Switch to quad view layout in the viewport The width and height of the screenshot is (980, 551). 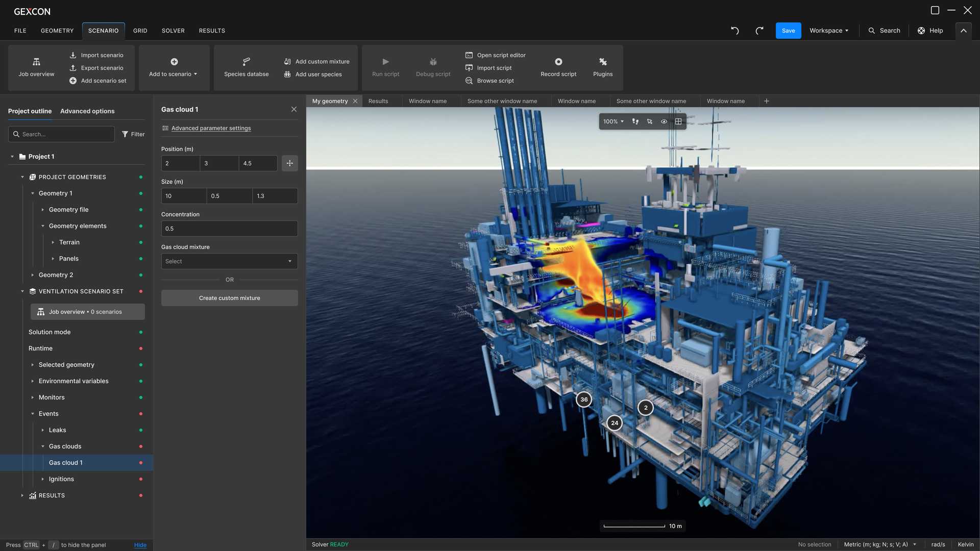click(x=679, y=121)
